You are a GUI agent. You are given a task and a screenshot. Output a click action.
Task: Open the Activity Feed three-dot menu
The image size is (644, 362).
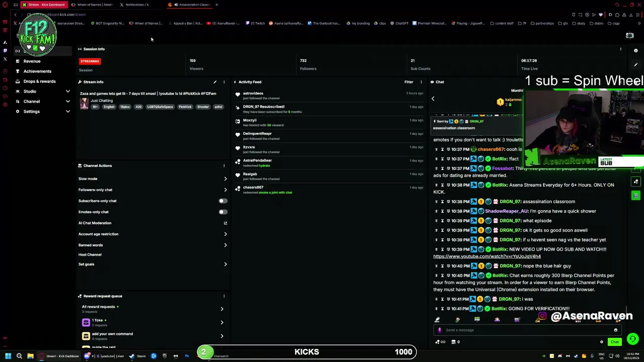point(422,82)
